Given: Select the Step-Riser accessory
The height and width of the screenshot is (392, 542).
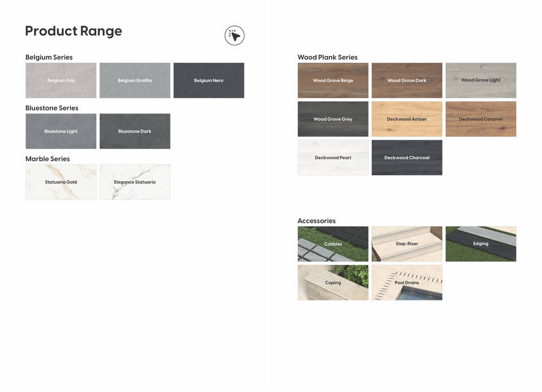Looking at the screenshot, I should click(x=407, y=244).
